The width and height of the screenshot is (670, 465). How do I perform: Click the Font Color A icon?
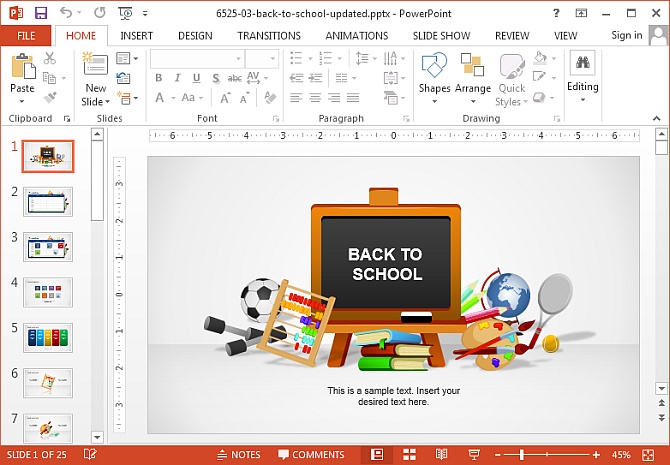click(159, 98)
